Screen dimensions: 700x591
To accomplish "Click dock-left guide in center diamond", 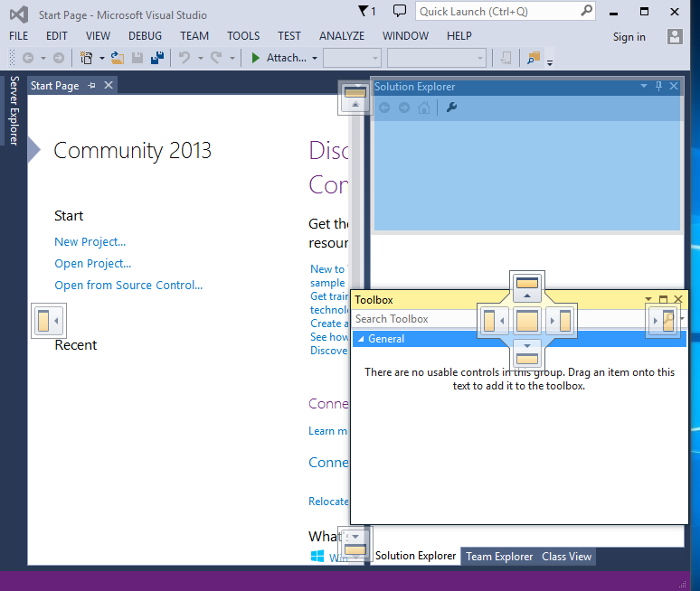I will pos(494,321).
